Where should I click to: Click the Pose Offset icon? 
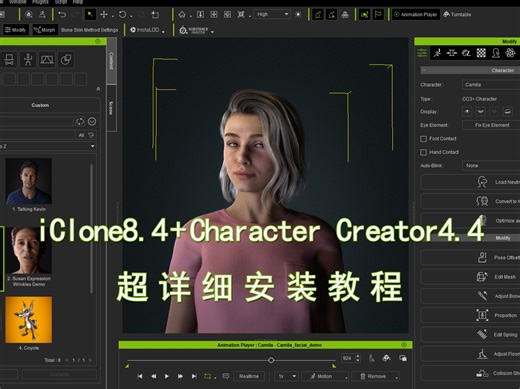click(482, 257)
